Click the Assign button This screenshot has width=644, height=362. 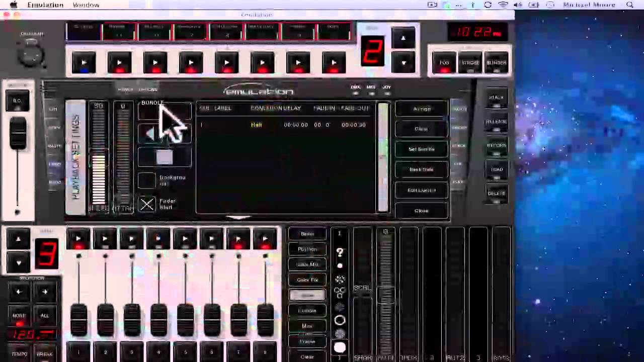[x=422, y=109]
